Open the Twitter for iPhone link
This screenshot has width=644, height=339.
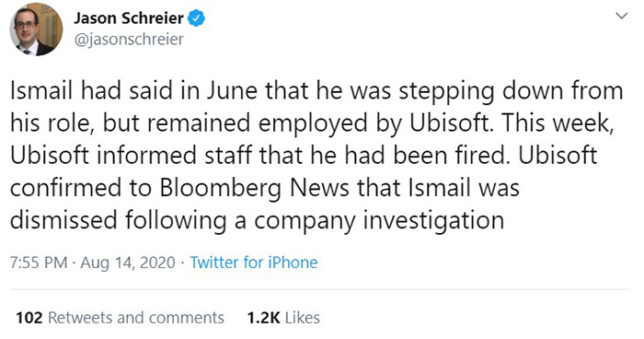(254, 262)
